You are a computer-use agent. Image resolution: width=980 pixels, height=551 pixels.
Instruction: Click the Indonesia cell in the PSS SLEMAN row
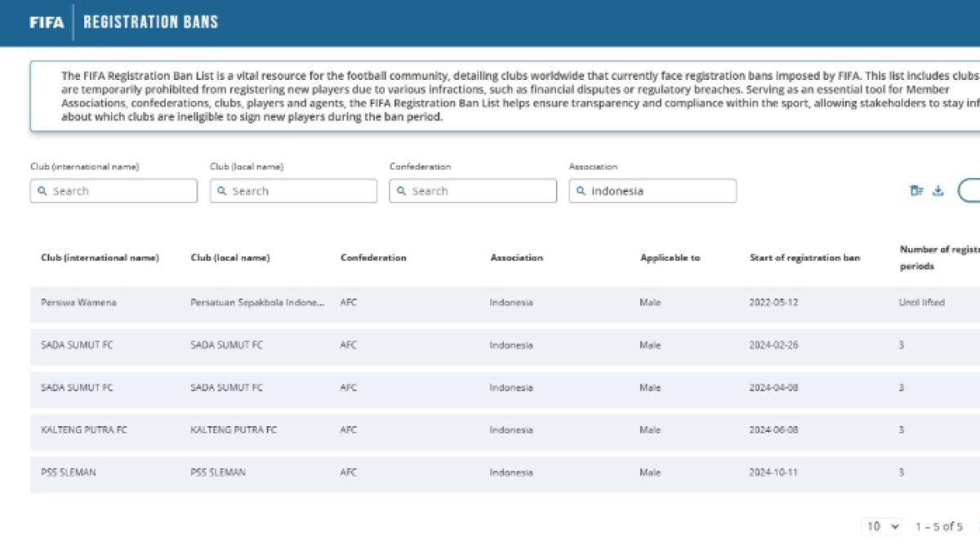(x=511, y=473)
